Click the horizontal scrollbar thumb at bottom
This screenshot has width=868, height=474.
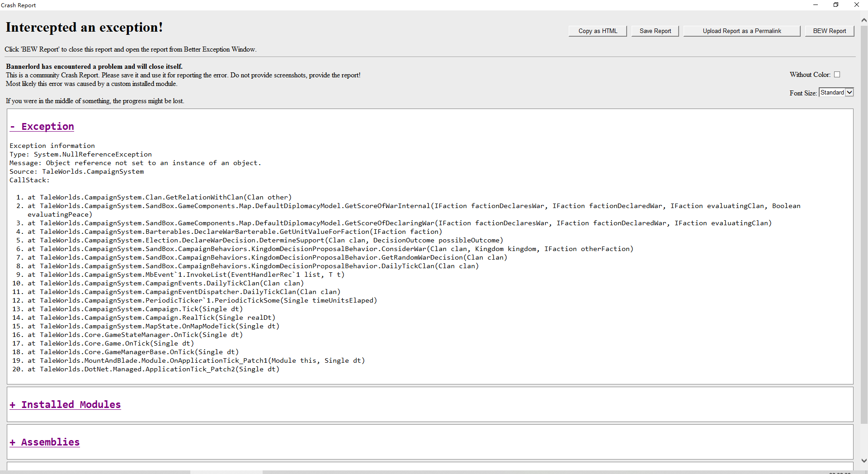point(226,472)
